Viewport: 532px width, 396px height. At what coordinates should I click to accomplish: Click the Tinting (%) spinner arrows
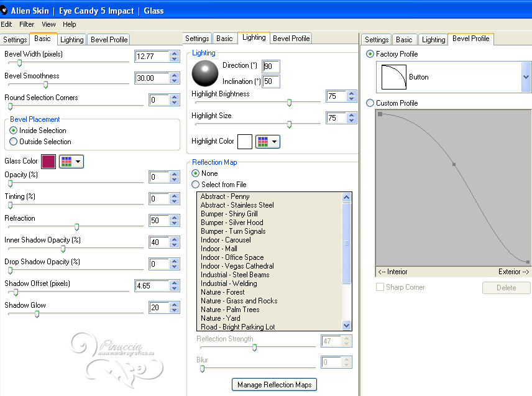[x=175, y=198]
